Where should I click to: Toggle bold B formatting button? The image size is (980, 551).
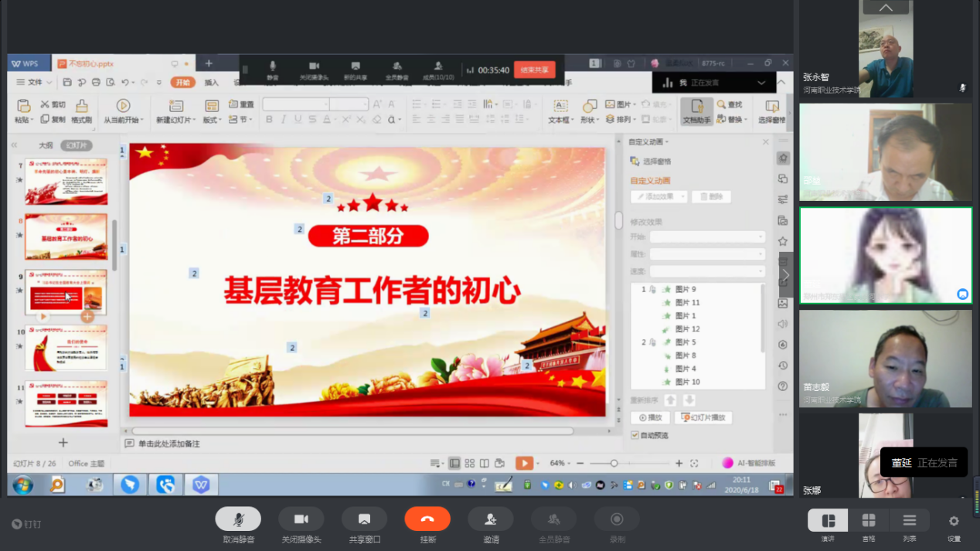pos(269,120)
